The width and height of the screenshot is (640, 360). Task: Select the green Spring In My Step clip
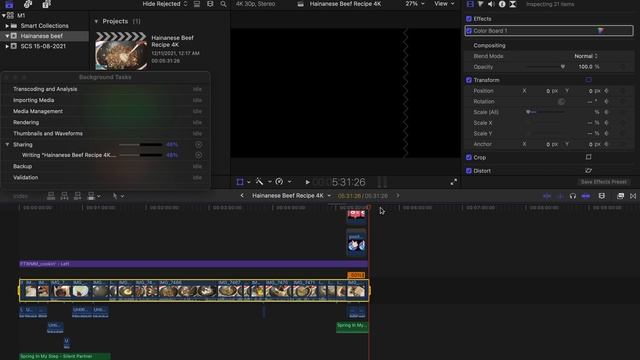point(64,356)
